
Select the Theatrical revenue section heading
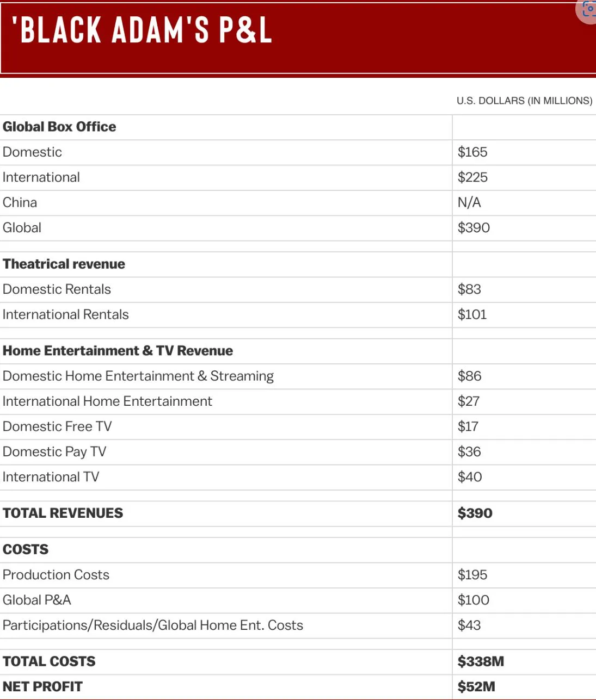(x=64, y=264)
